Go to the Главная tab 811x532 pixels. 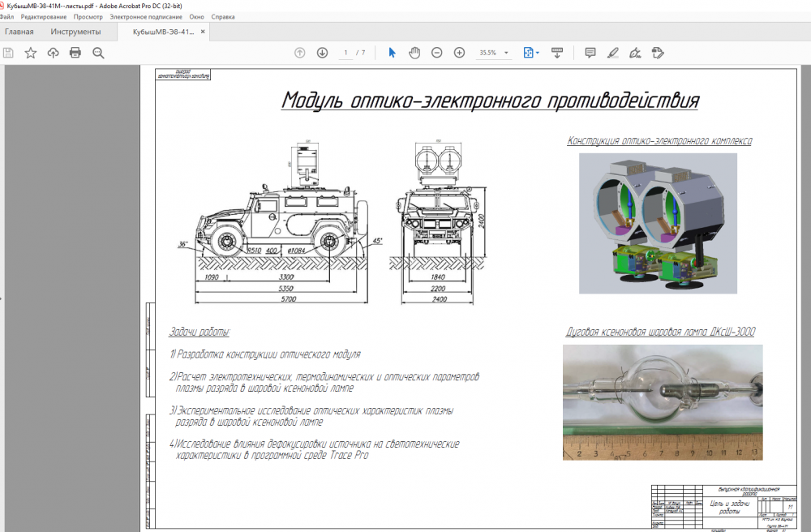[x=19, y=32]
